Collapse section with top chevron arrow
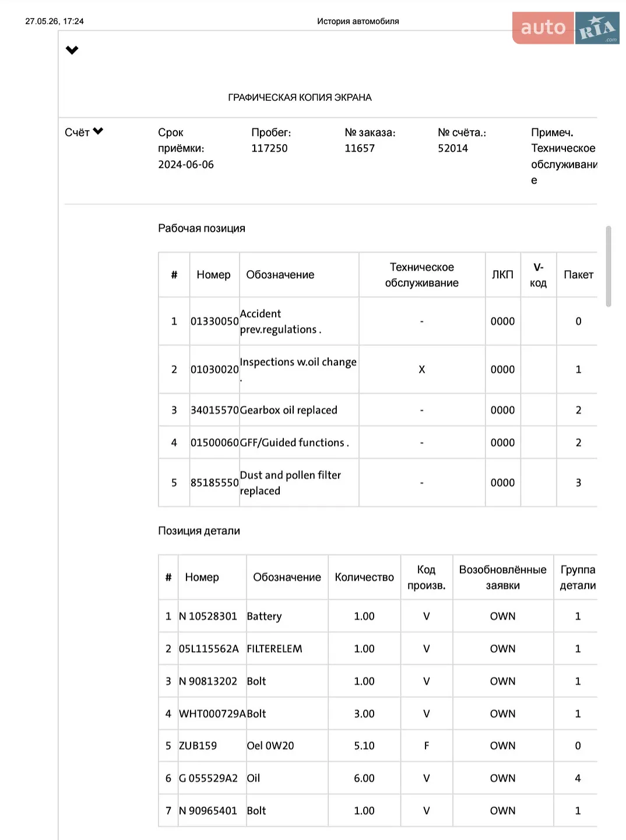Image resolution: width=626 pixels, height=840 pixels. (x=72, y=50)
